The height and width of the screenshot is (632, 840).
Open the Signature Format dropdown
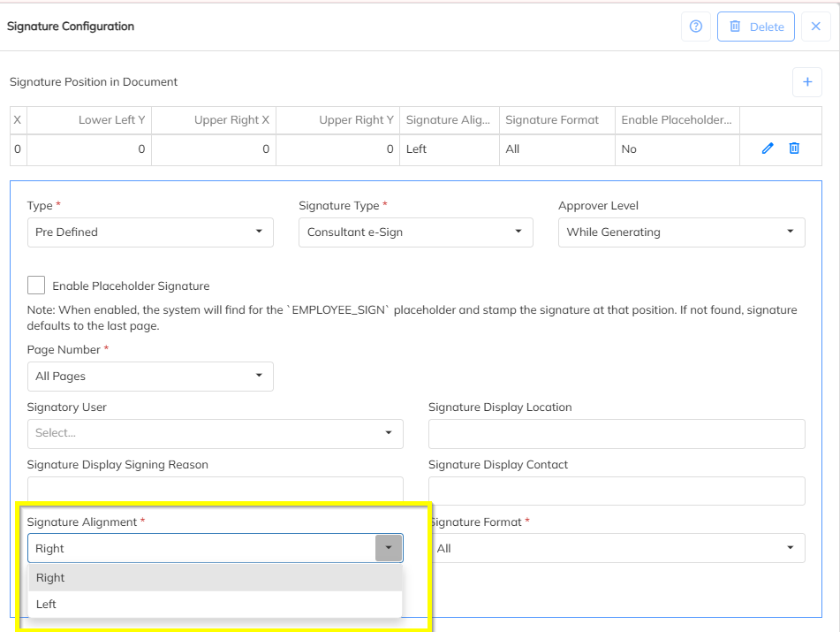point(618,548)
